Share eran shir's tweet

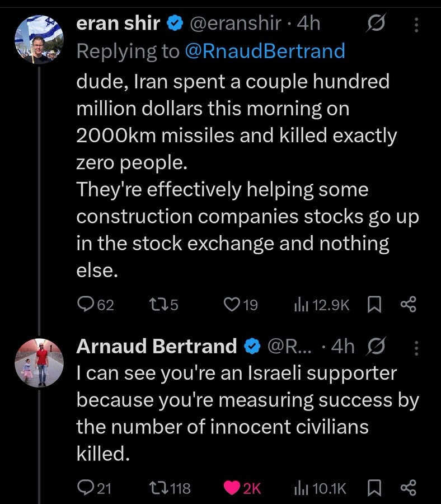409,305
